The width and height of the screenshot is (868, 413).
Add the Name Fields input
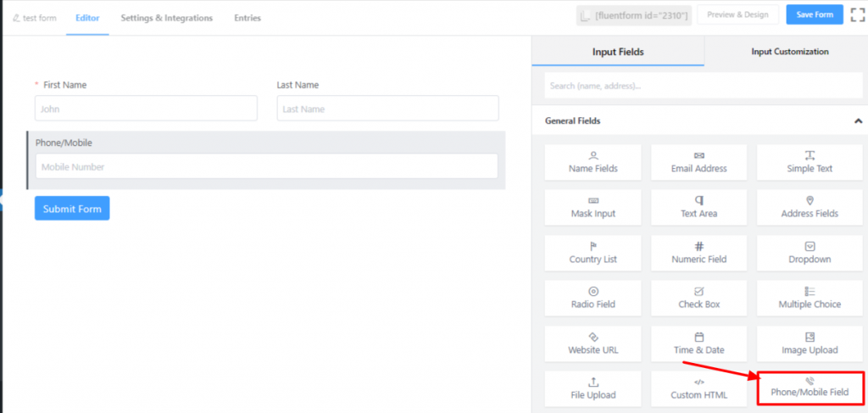point(593,162)
